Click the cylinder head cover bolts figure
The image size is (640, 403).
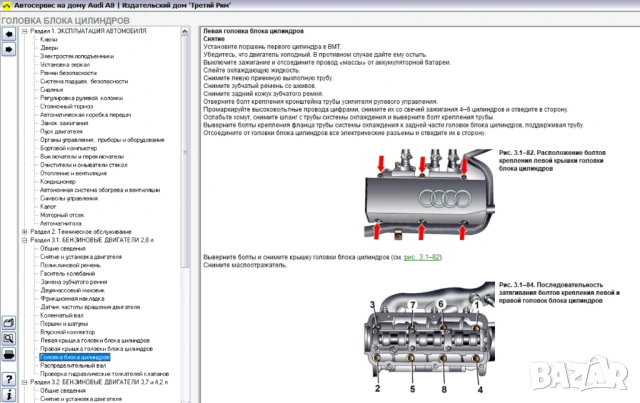(x=429, y=194)
